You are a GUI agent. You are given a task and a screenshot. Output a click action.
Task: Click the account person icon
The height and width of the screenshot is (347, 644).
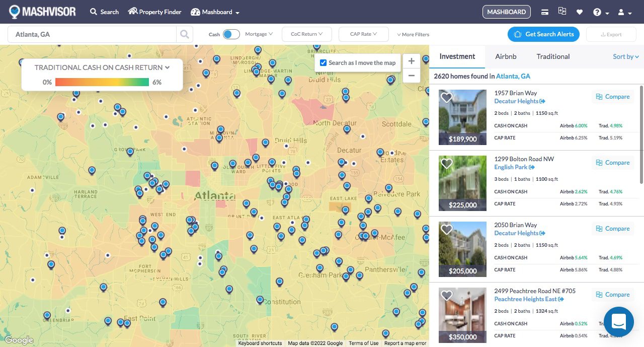pos(622,12)
